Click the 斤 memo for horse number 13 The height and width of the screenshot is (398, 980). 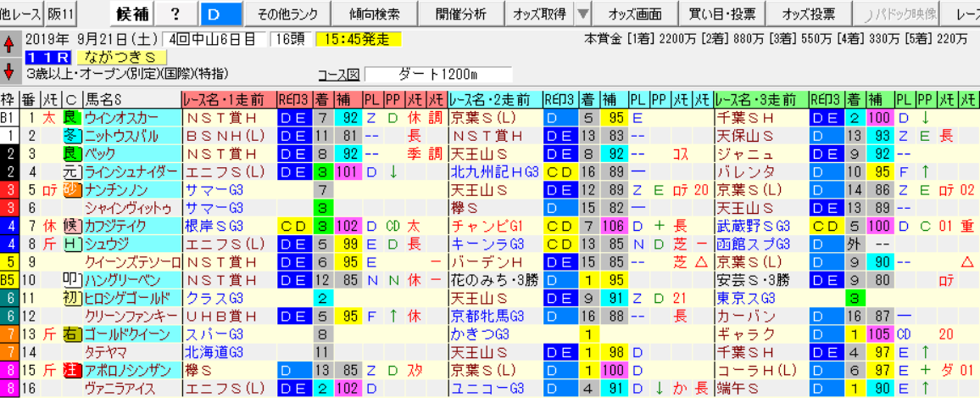click(50, 335)
